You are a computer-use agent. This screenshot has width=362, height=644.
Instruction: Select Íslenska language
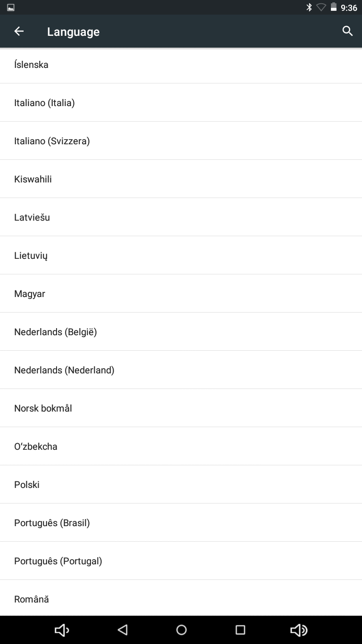click(x=181, y=65)
